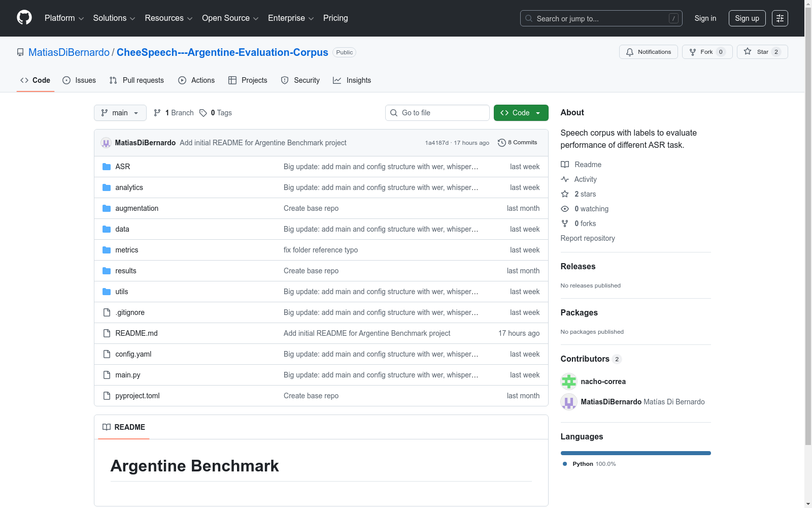The image size is (812, 508).
Task: Click the augmentation folder icon
Action: [107, 208]
